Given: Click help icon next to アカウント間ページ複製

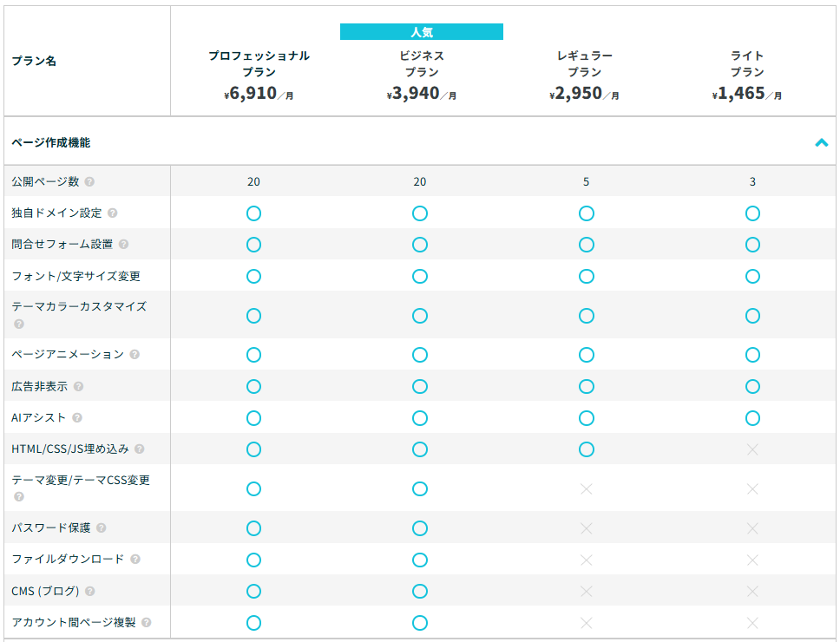Looking at the screenshot, I should [x=147, y=623].
